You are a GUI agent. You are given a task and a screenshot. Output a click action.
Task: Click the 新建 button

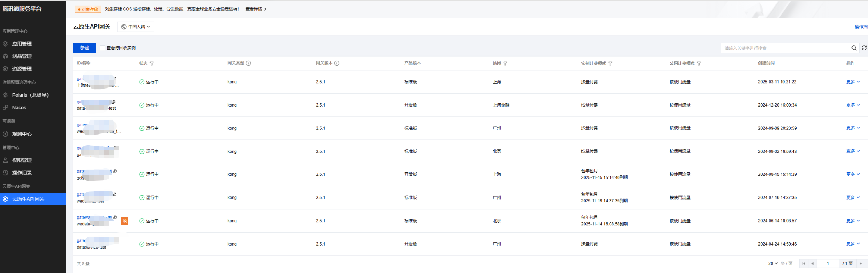point(85,48)
